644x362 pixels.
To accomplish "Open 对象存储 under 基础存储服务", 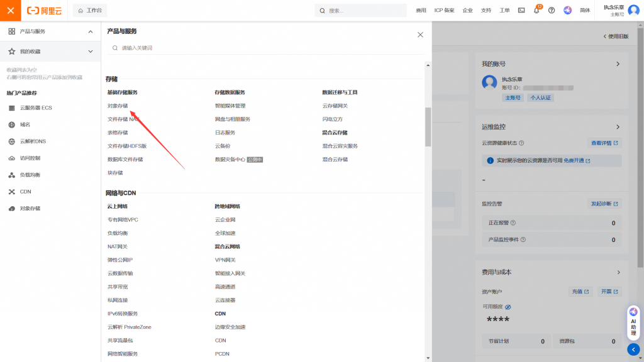I will click(118, 106).
